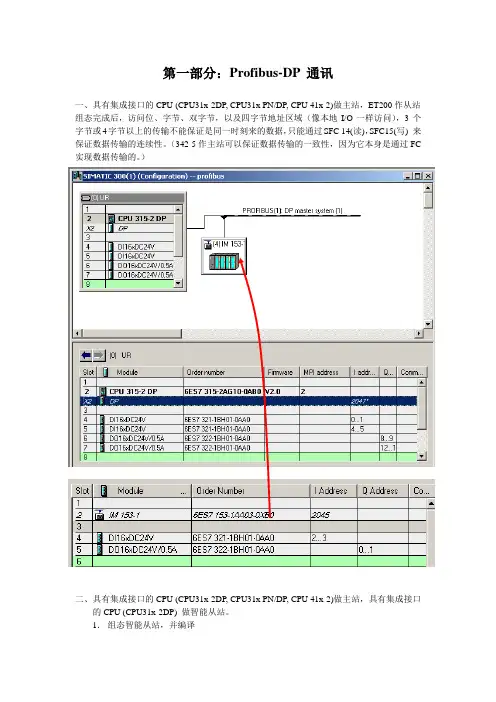Image resolution: width=496 pixels, height=702 pixels.
Task: Click CPU 315-2 DP module icon in detail table
Action: 103,392
